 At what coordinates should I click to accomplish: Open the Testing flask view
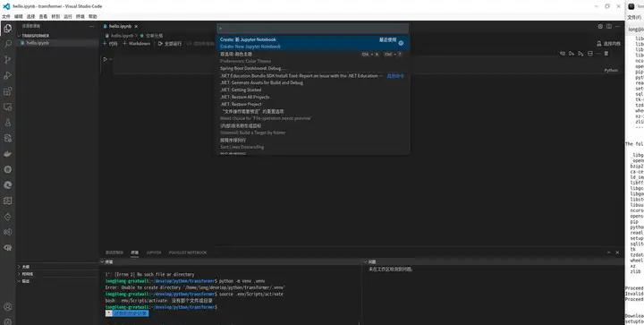8,123
